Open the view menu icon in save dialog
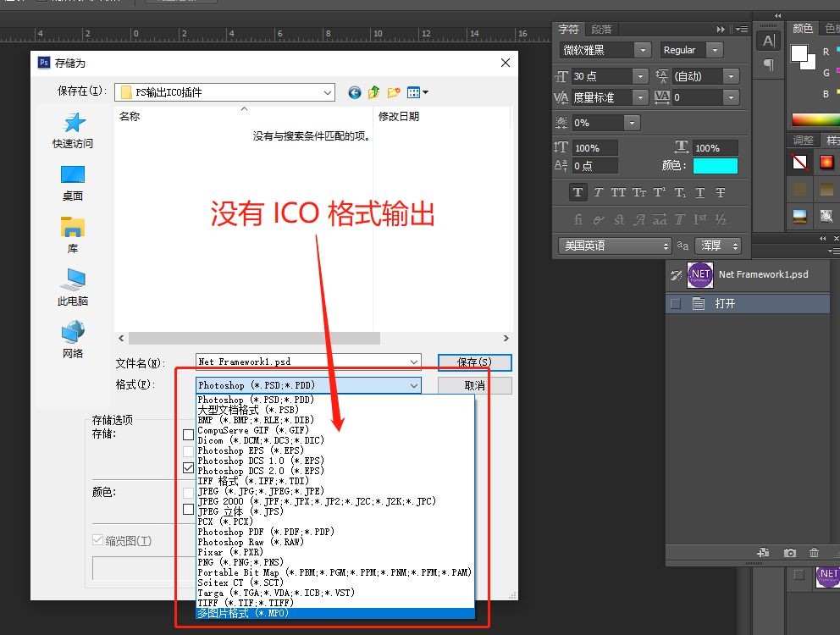840x635 pixels. [417, 92]
